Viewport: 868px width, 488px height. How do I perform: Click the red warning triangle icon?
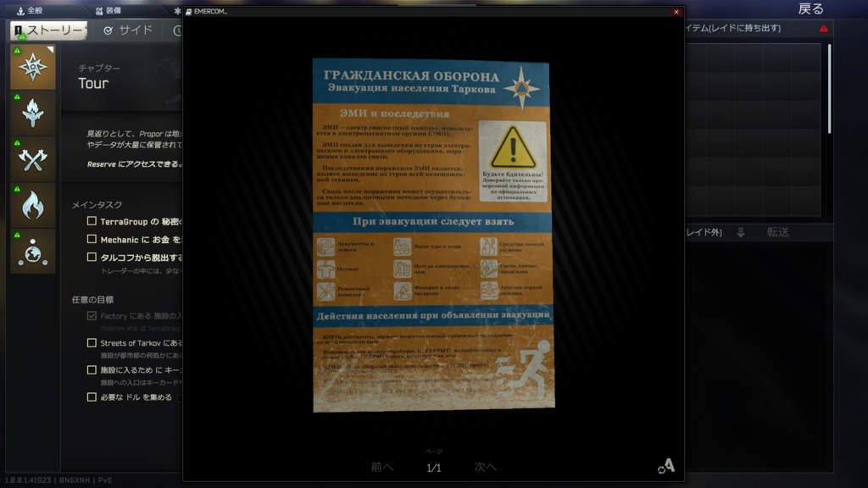click(823, 29)
